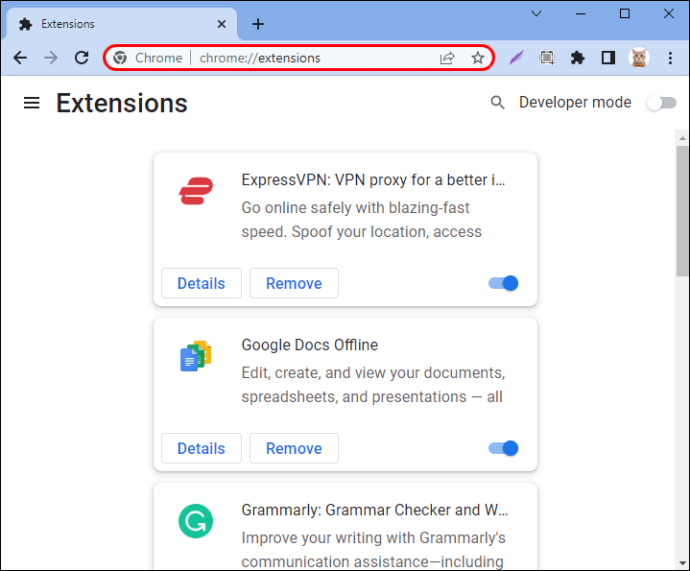The image size is (690, 571).
Task: Click the forward navigation arrow
Action: [51, 58]
